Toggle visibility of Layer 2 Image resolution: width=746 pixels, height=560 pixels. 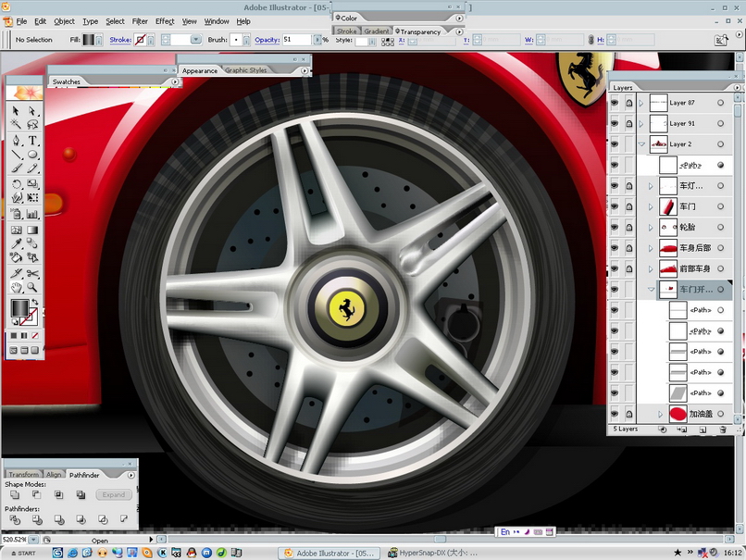coord(615,144)
